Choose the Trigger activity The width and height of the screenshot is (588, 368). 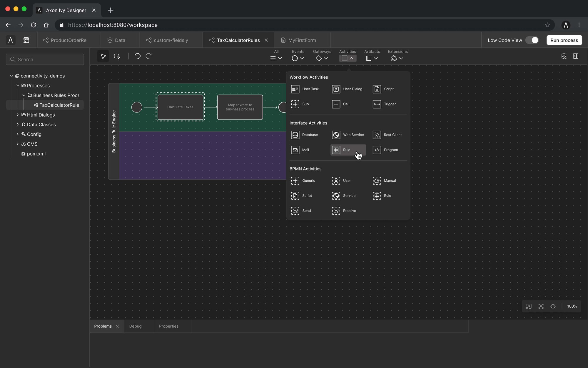coord(384,104)
